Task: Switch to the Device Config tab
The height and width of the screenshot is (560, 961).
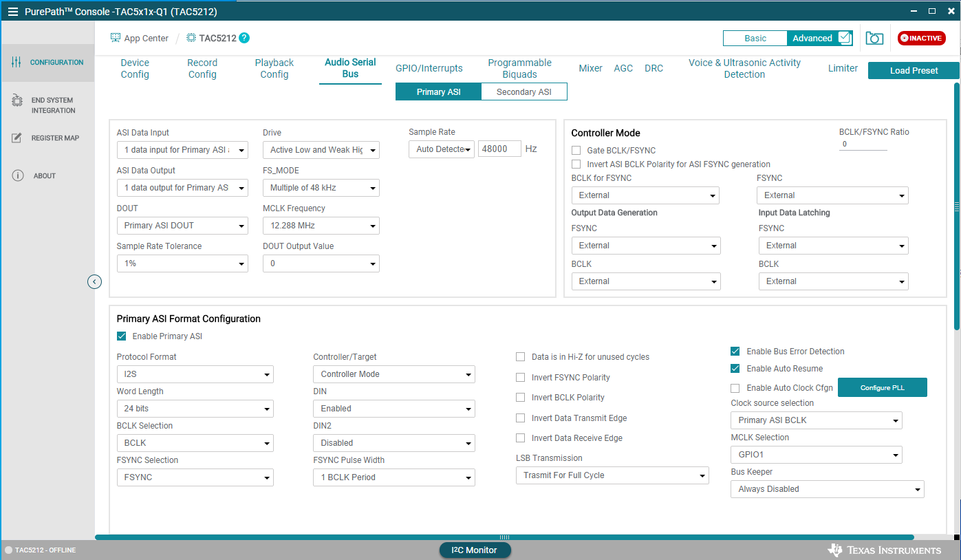Action: [x=135, y=69]
